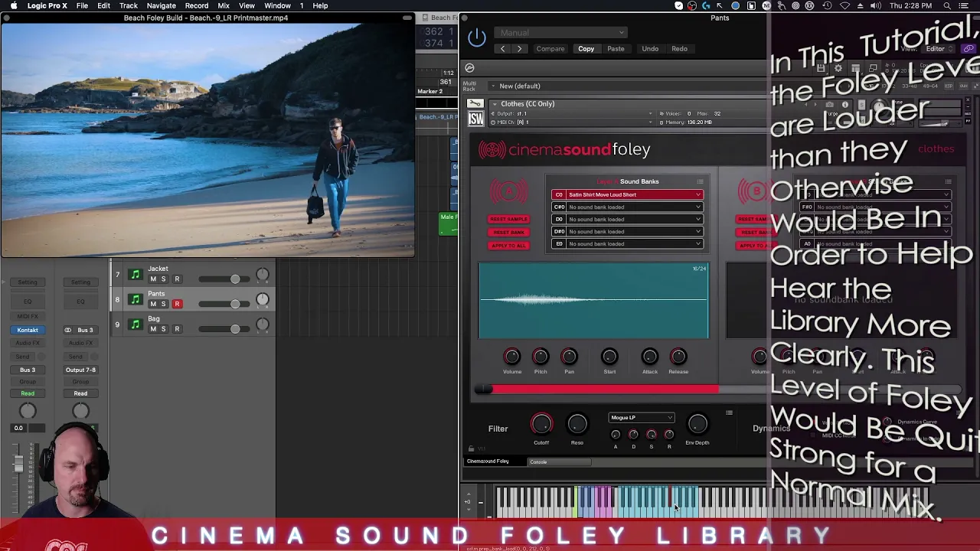Image resolution: width=980 pixels, height=551 pixels.
Task: Record-enable the Bag track
Action: 177,329
